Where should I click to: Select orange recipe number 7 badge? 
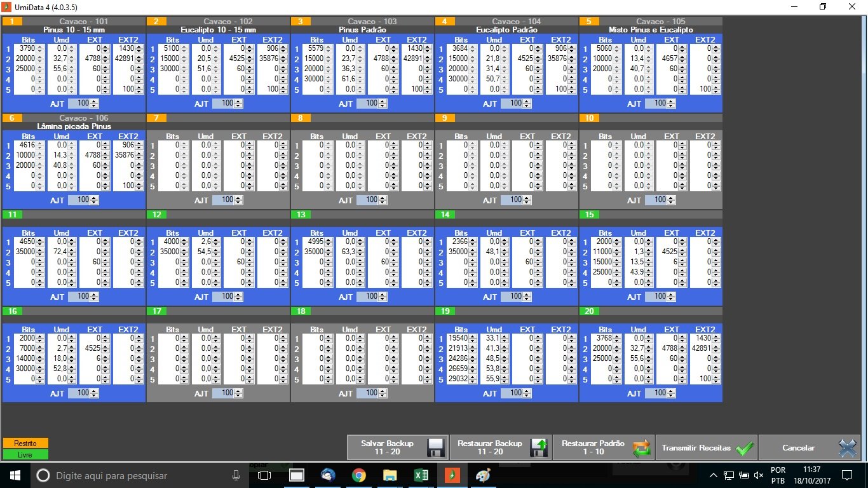tap(157, 118)
